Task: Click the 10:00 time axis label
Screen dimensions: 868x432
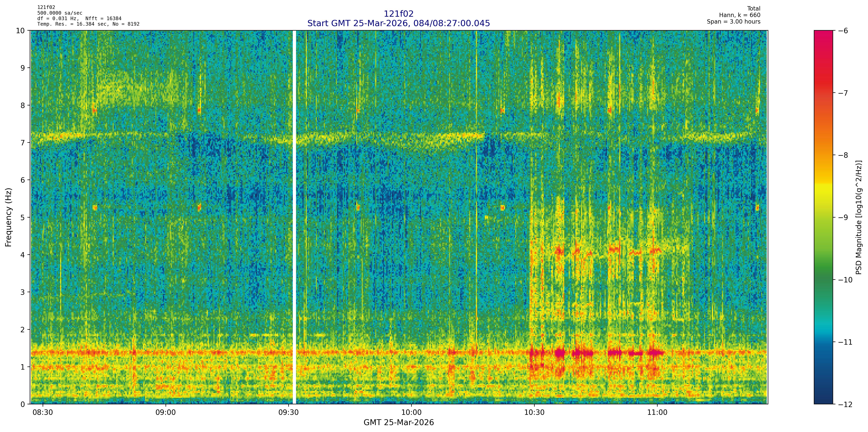Action: (x=411, y=413)
